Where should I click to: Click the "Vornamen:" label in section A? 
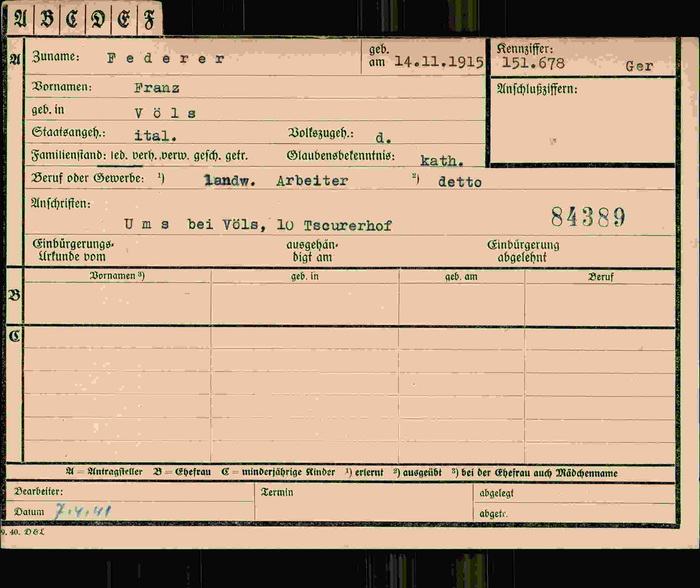[62, 87]
